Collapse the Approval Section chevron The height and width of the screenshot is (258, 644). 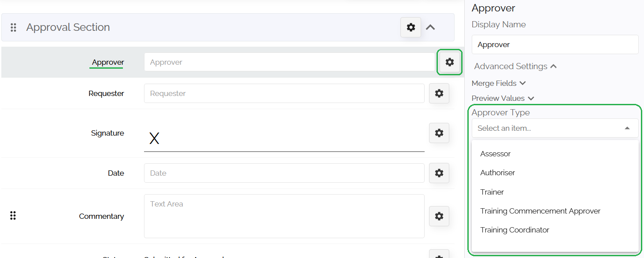tap(430, 27)
